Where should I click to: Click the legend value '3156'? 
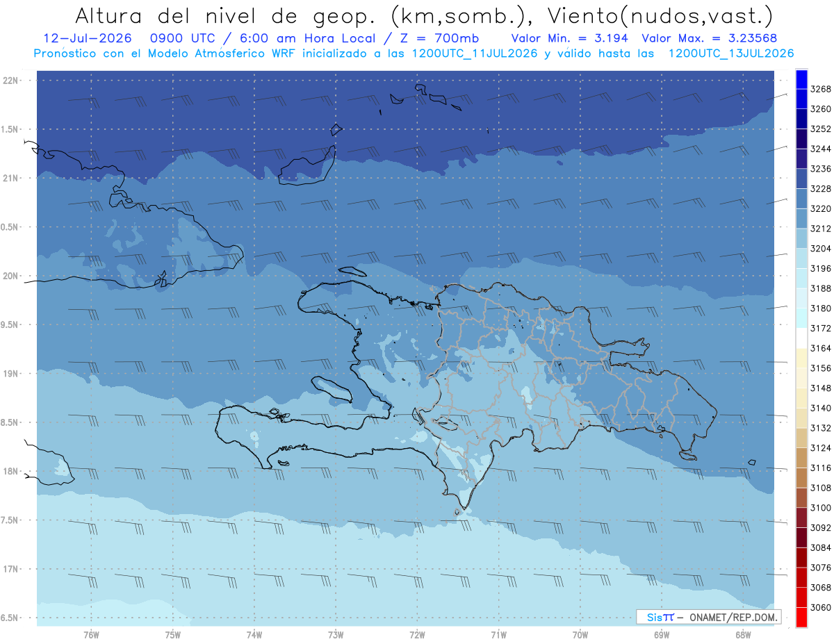tap(821, 368)
